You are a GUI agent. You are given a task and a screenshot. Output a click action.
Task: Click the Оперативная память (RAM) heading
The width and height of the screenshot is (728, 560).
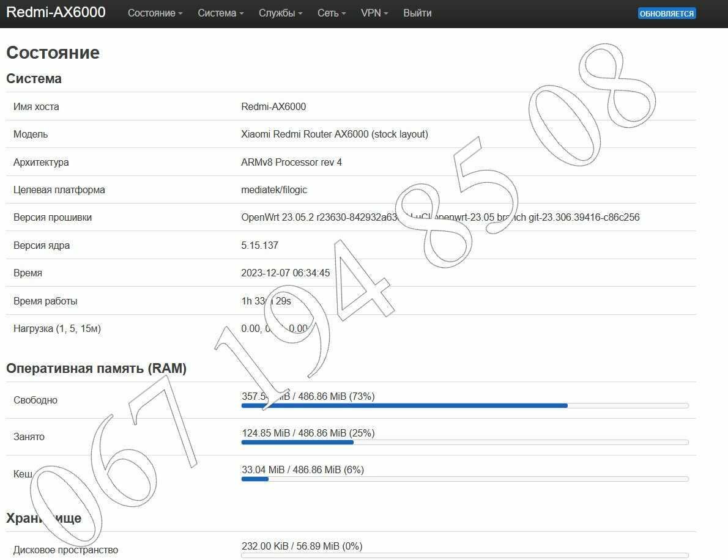click(96, 369)
